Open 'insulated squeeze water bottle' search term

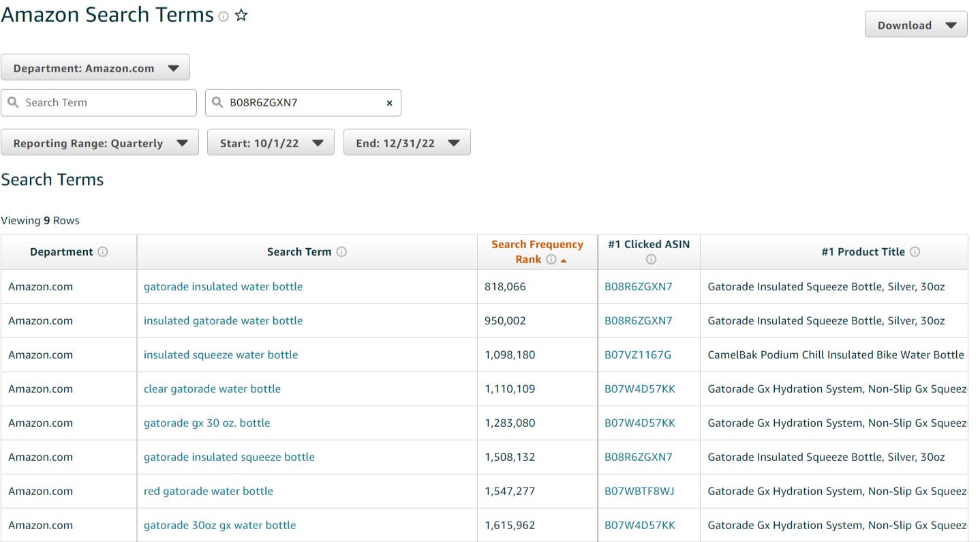(221, 355)
